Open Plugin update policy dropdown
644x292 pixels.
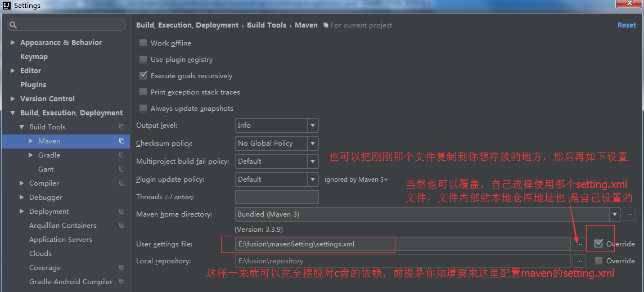(x=313, y=179)
